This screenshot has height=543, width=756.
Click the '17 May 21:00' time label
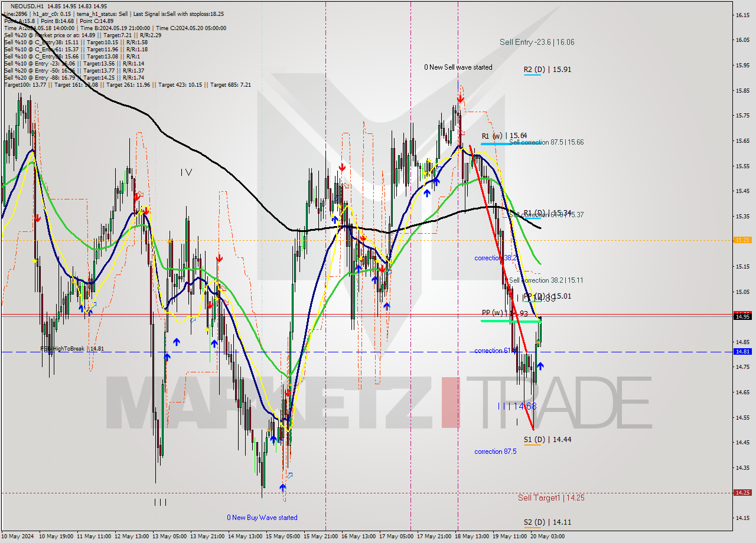(x=434, y=537)
